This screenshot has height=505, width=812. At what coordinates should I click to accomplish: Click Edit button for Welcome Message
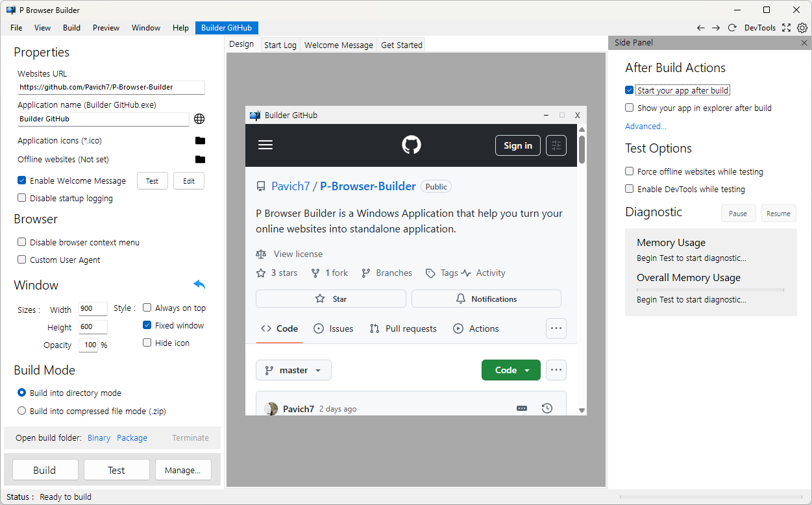tap(189, 181)
